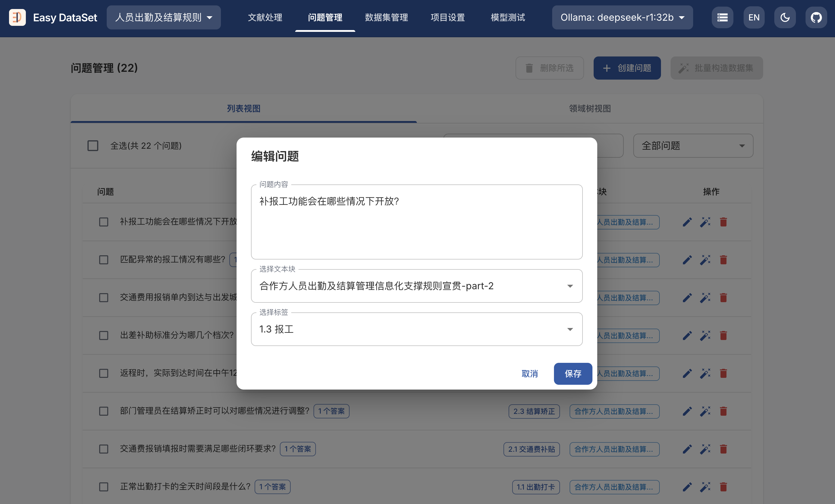
Task: Toggle dark mode moon icon
Action: [785, 17]
